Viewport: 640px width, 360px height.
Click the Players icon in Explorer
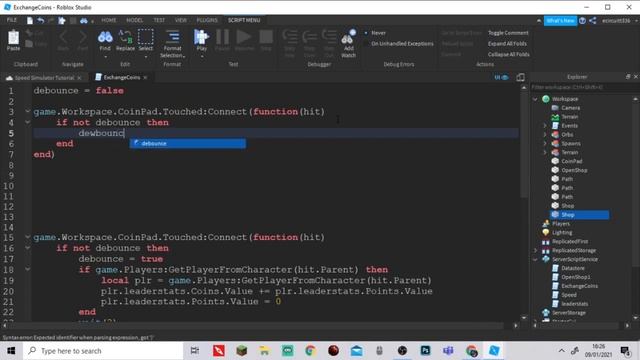pos(546,223)
